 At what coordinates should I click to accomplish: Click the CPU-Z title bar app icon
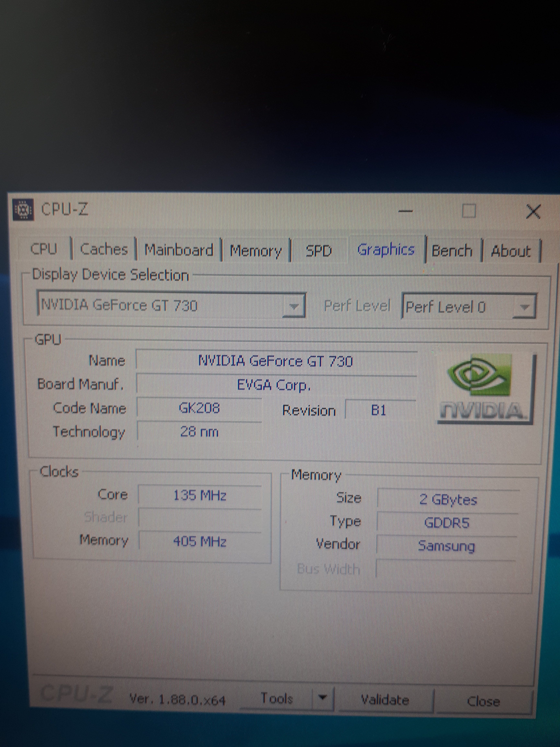point(23,210)
